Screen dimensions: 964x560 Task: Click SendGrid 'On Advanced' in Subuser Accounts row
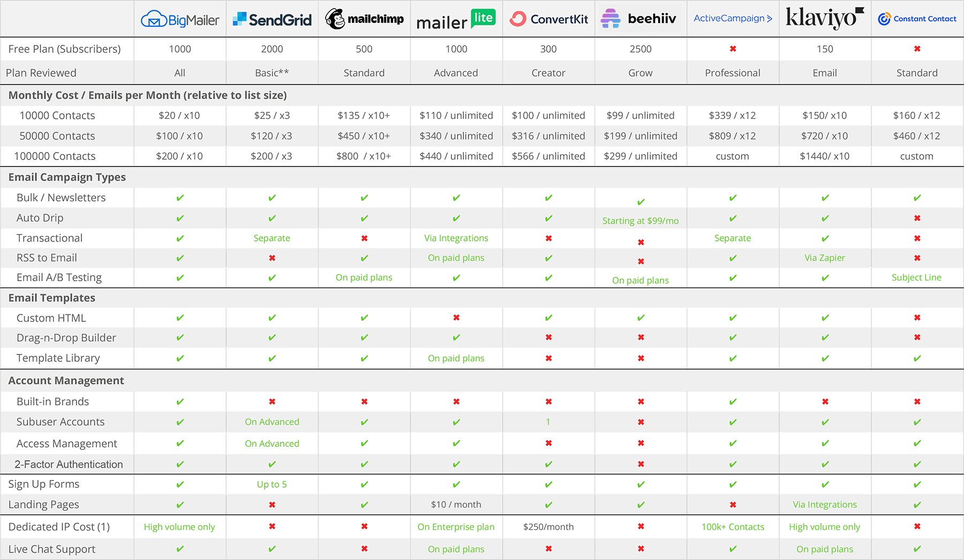(272, 422)
